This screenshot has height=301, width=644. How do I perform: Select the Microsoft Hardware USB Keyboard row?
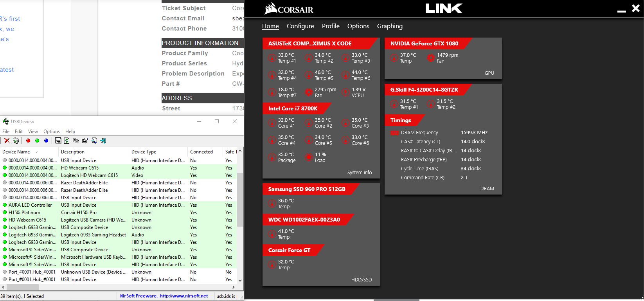119,257
